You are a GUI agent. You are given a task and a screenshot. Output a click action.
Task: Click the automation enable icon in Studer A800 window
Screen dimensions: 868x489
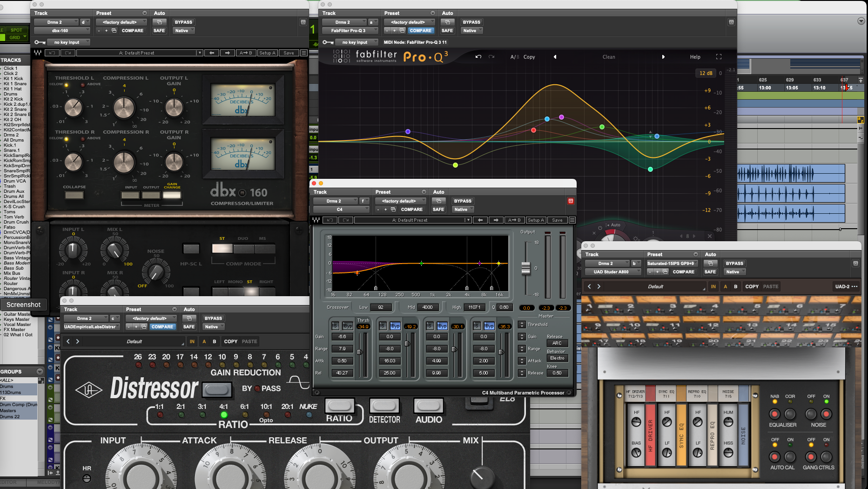[711, 264]
